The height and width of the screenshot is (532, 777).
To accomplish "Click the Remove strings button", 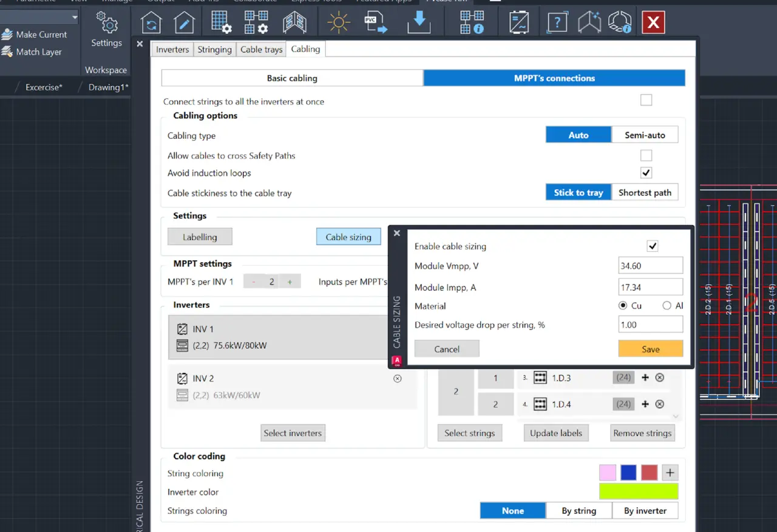I will (x=642, y=433).
